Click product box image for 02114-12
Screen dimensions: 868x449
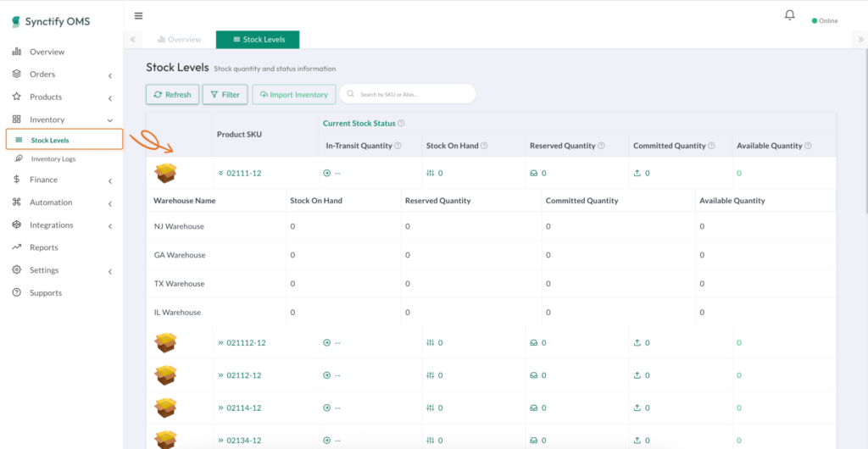pos(165,408)
